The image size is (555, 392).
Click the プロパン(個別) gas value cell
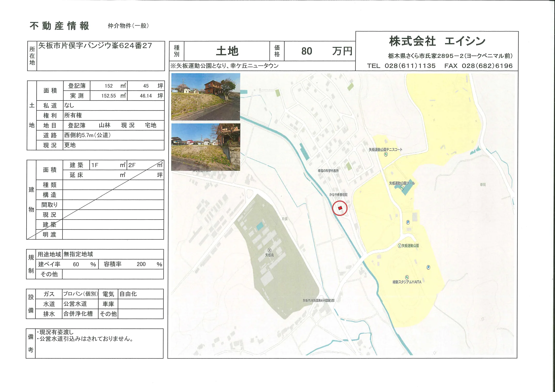[x=80, y=294]
